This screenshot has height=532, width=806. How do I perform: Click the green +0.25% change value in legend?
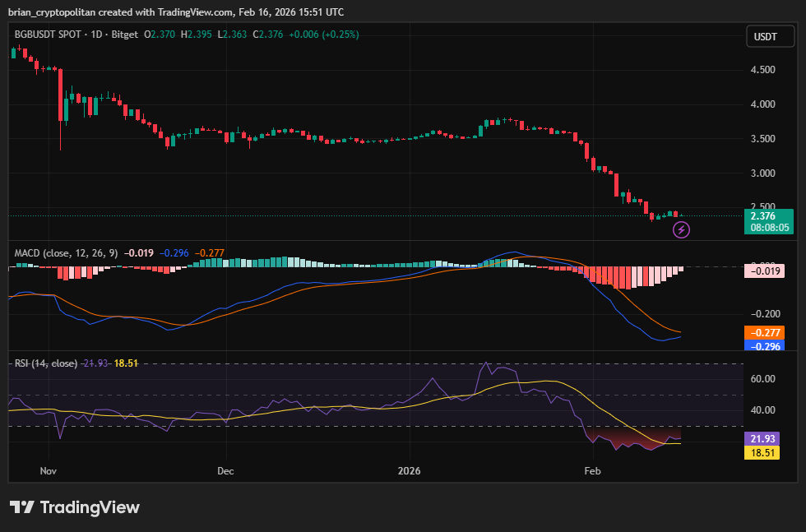340,35
